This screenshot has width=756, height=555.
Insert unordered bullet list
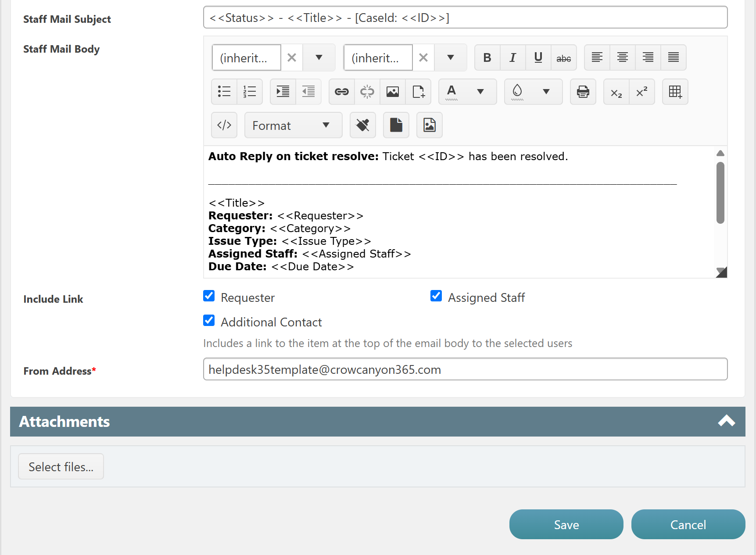(x=224, y=92)
